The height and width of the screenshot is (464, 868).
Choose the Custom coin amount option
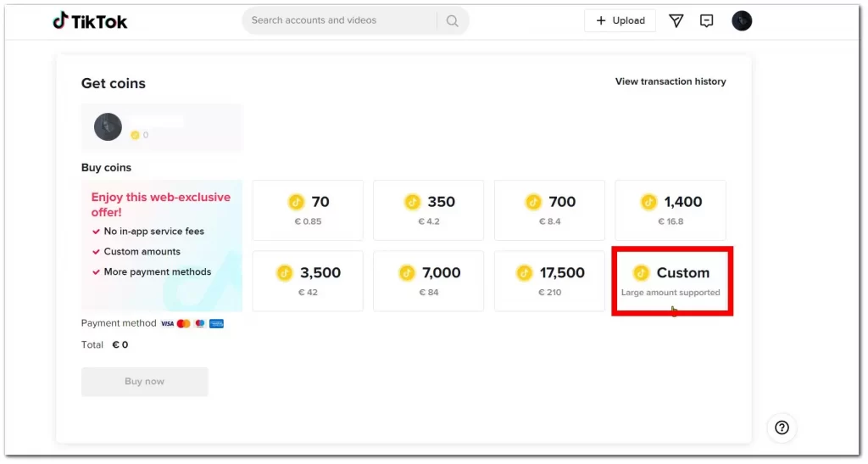(x=671, y=282)
